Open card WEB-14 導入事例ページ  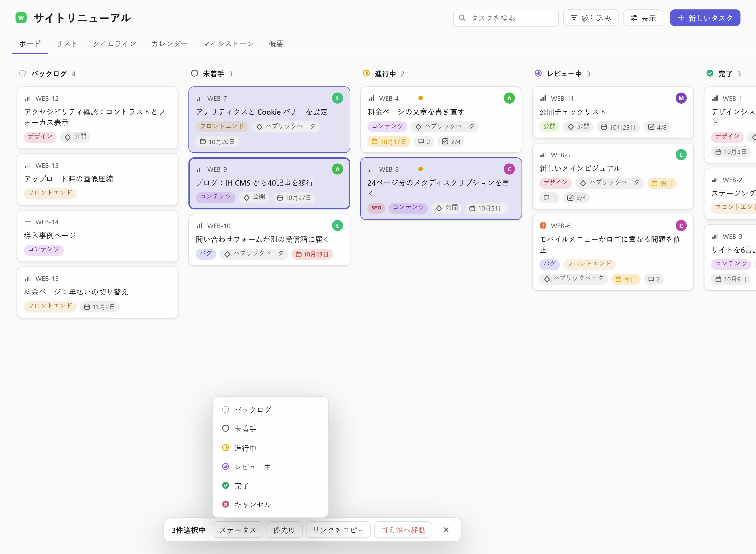[x=97, y=236]
